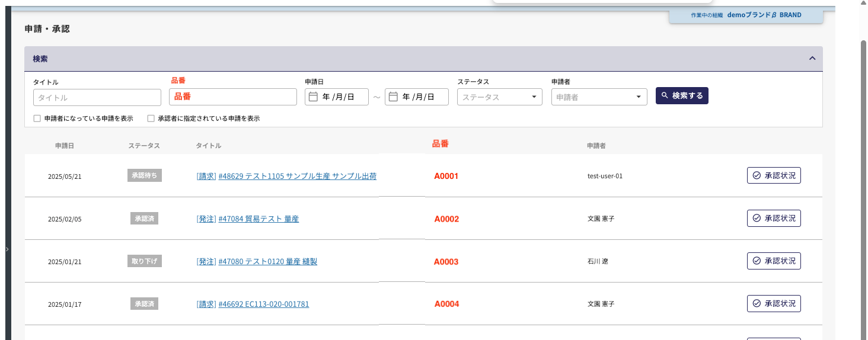Click the calendar icon in the start date field
Screen dimensions: 868x340
click(313, 97)
